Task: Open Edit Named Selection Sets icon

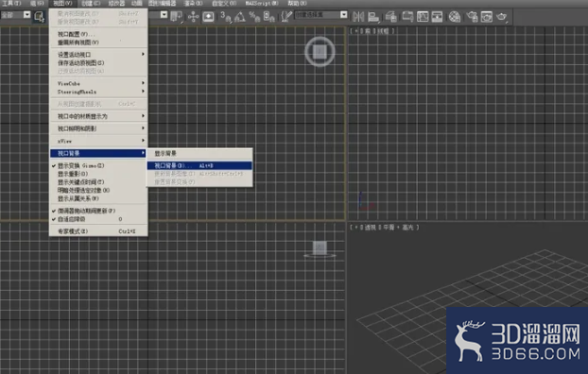Action: 286,16
